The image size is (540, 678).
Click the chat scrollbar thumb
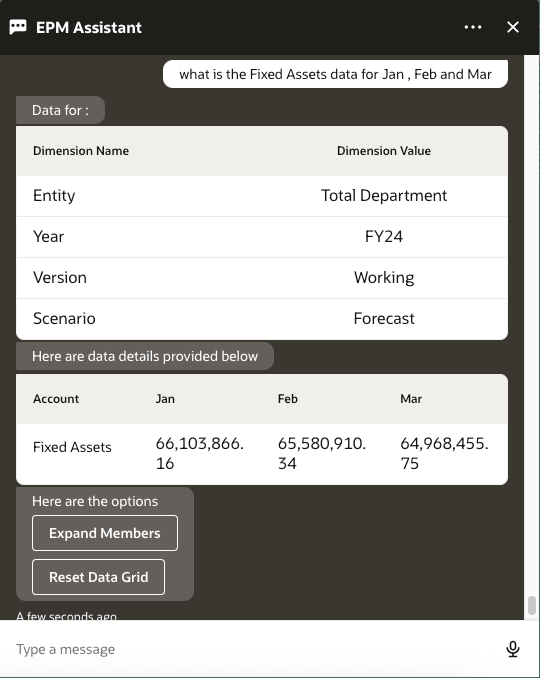point(532,605)
